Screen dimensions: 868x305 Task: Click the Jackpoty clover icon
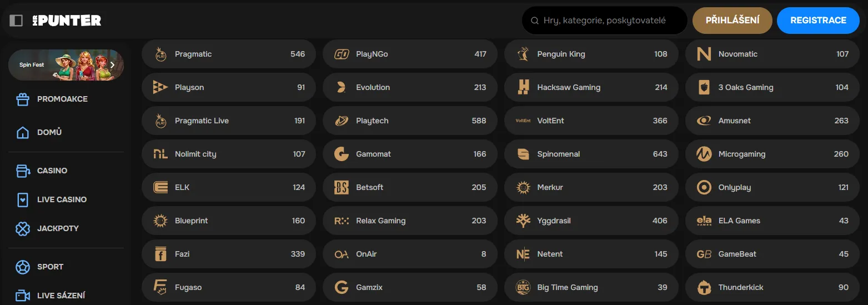pos(23,228)
